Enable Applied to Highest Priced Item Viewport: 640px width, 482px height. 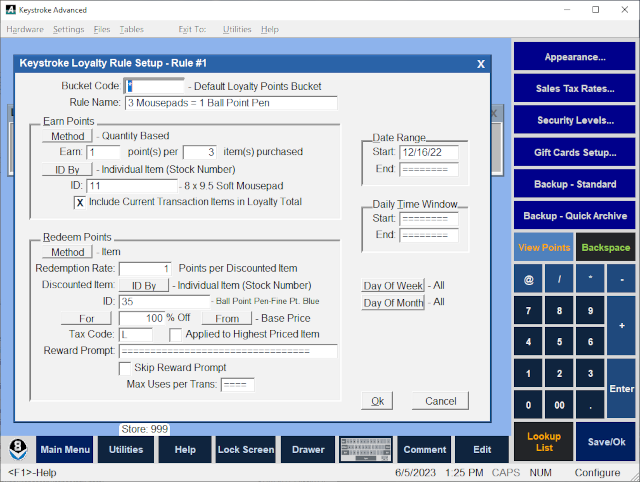coord(175,335)
